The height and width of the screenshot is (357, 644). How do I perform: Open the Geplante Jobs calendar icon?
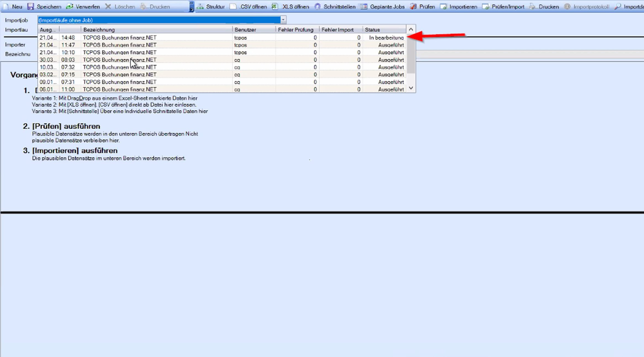(364, 6)
